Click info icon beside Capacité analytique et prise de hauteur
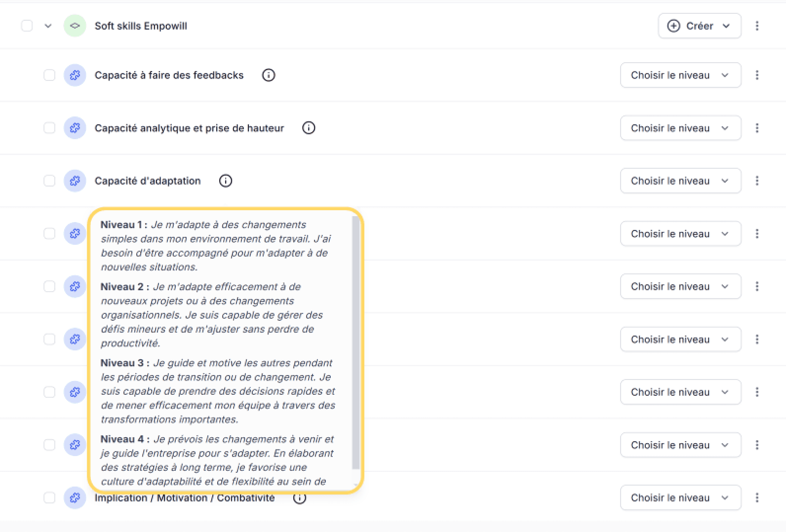Viewport: 786px width, 532px height. [x=309, y=128]
